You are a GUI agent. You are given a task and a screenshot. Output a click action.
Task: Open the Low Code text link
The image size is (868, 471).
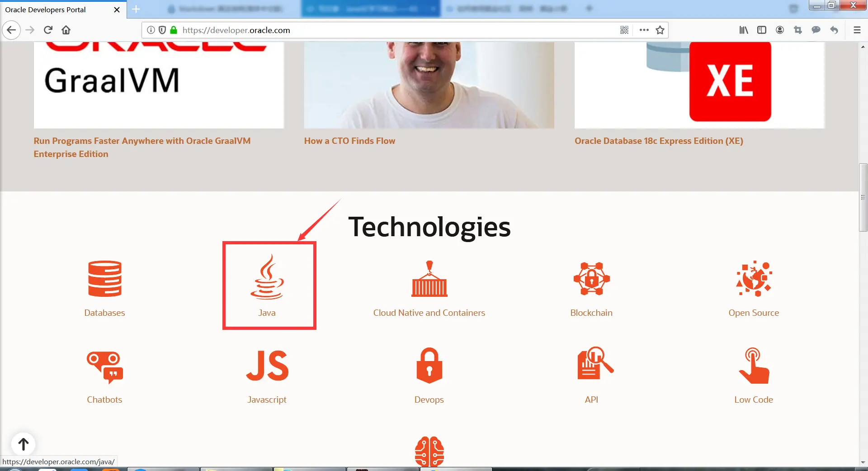click(754, 400)
